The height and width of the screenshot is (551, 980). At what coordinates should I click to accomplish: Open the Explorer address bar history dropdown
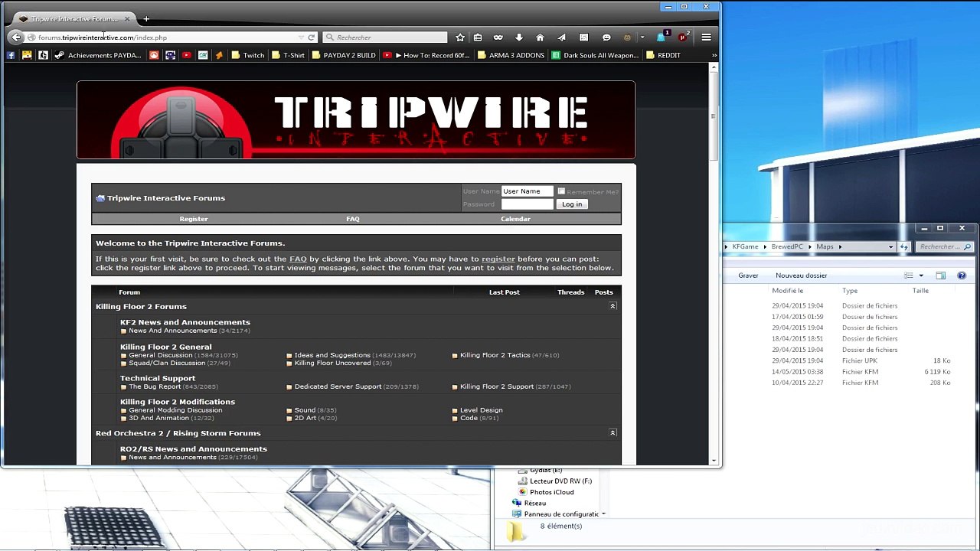[890, 246]
